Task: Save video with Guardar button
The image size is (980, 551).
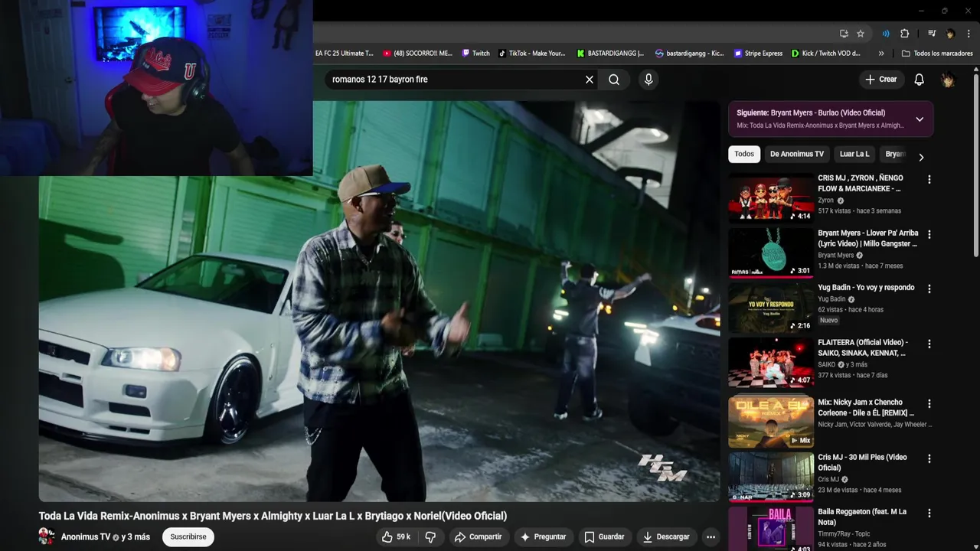Action: (x=604, y=537)
